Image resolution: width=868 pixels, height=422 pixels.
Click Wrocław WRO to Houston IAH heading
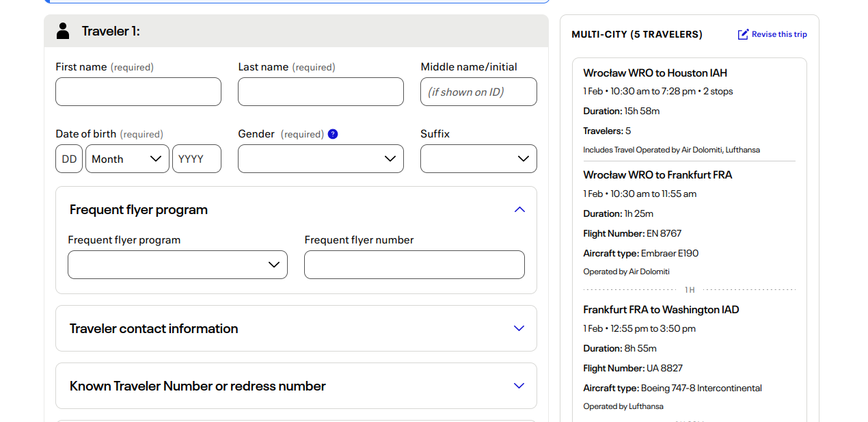click(x=655, y=72)
